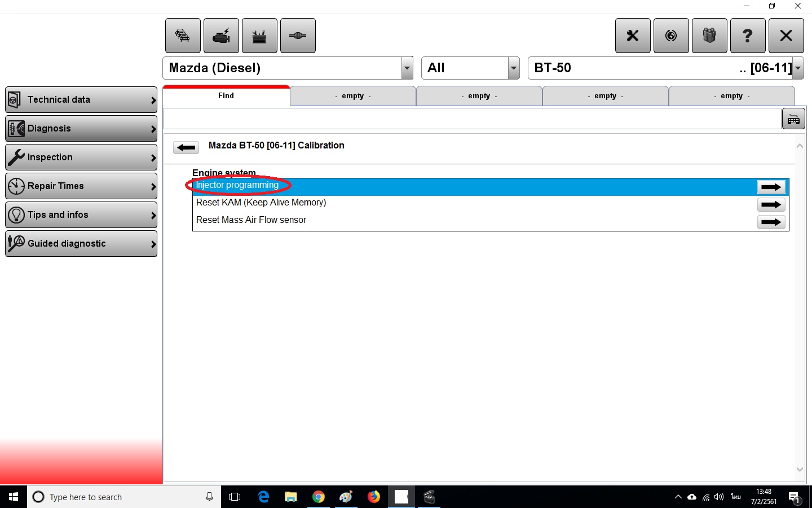This screenshot has height=508, width=812.
Task: Go back using the left arrow
Action: click(186, 148)
